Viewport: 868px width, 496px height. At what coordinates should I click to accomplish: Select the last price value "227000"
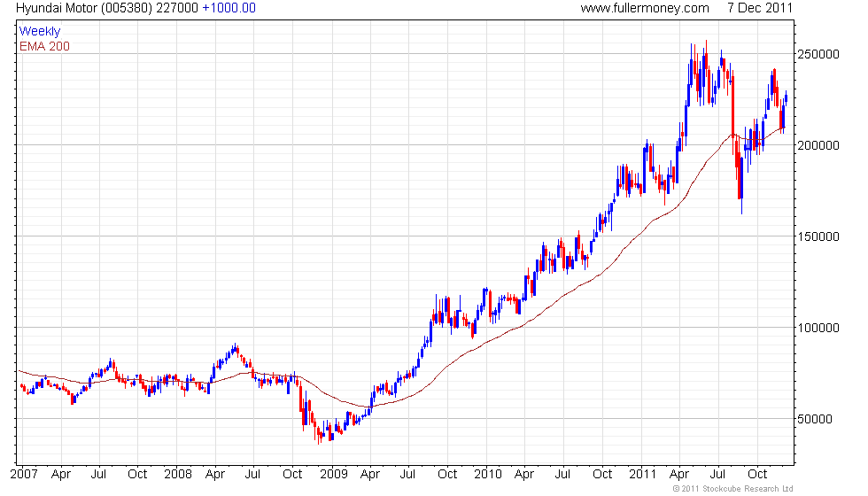[176, 8]
